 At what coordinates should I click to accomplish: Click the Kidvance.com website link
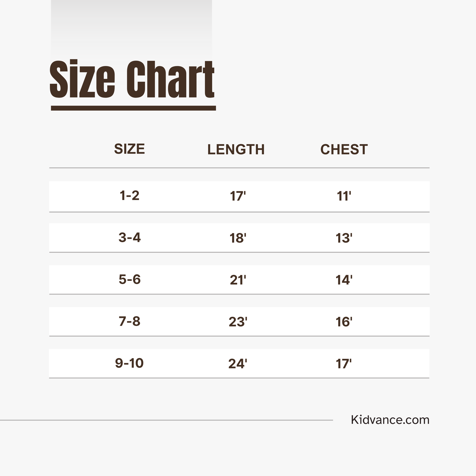pyautogui.click(x=390, y=420)
